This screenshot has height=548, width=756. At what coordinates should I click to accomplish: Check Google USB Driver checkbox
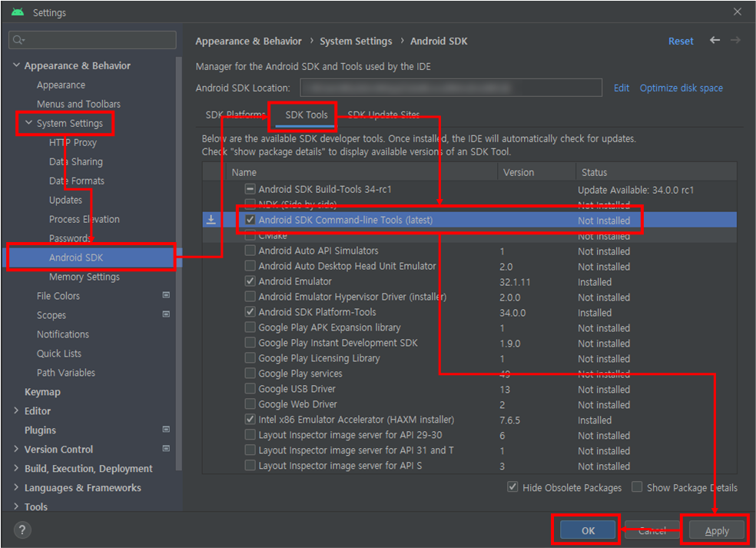pyautogui.click(x=250, y=388)
